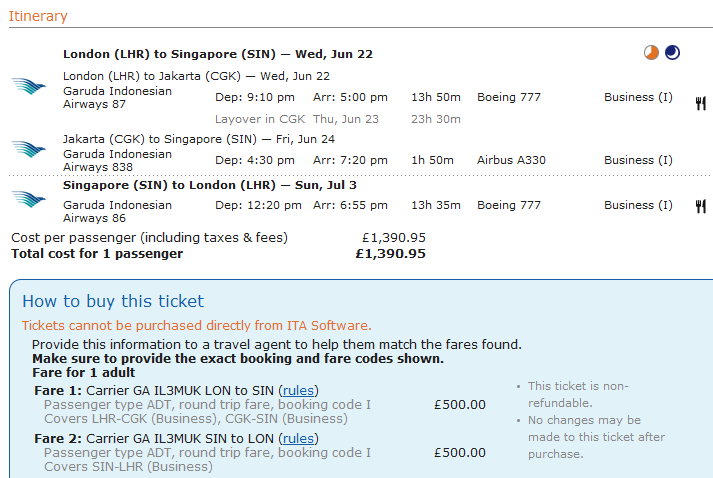Screen dimensions: 713x478
Task: Click the Airbus A330 aircraft label
Action: tap(511, 160)
